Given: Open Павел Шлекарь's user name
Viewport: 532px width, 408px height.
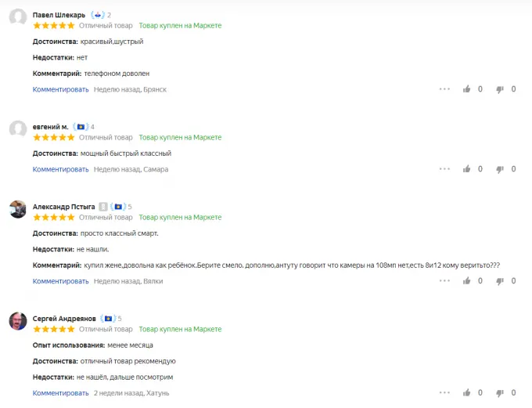Looking at the screenshot, I should point(59,15).
